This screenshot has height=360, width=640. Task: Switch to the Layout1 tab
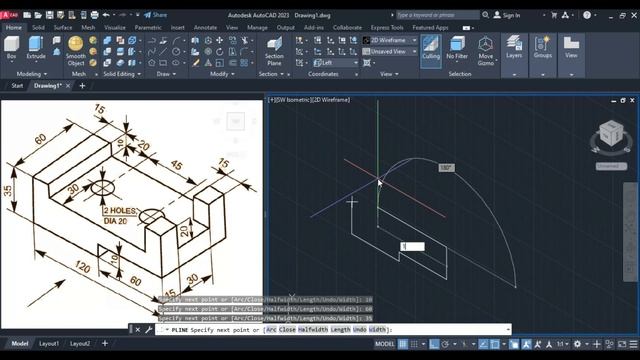(49, 344)
